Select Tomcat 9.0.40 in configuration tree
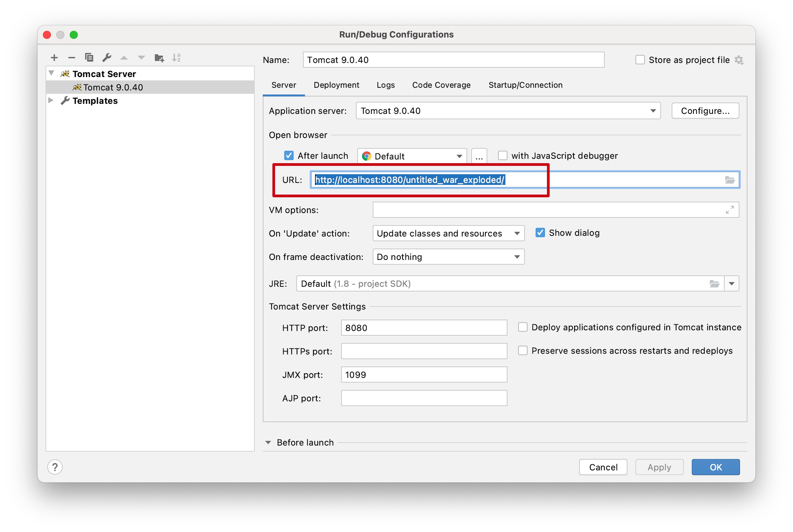The width and height of the screenshot is (793, 532). [x=150, y=87]
